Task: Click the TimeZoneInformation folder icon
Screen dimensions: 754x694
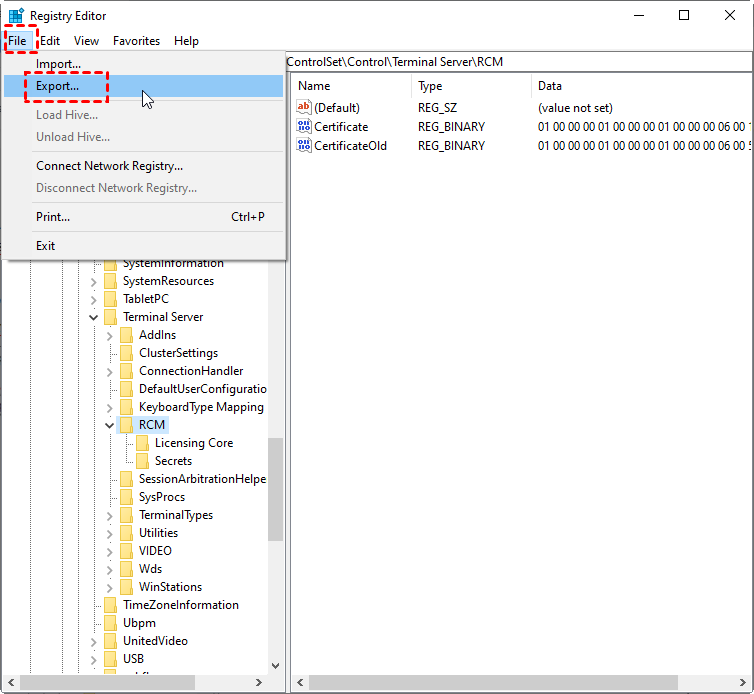Action: (110, 605)
